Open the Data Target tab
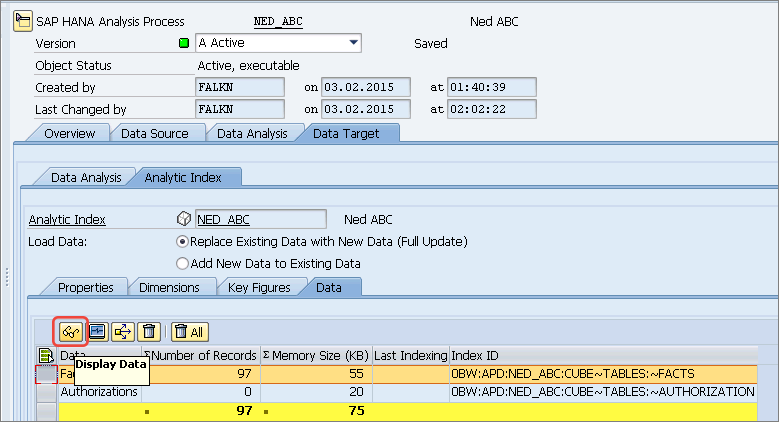 point(346,134)
